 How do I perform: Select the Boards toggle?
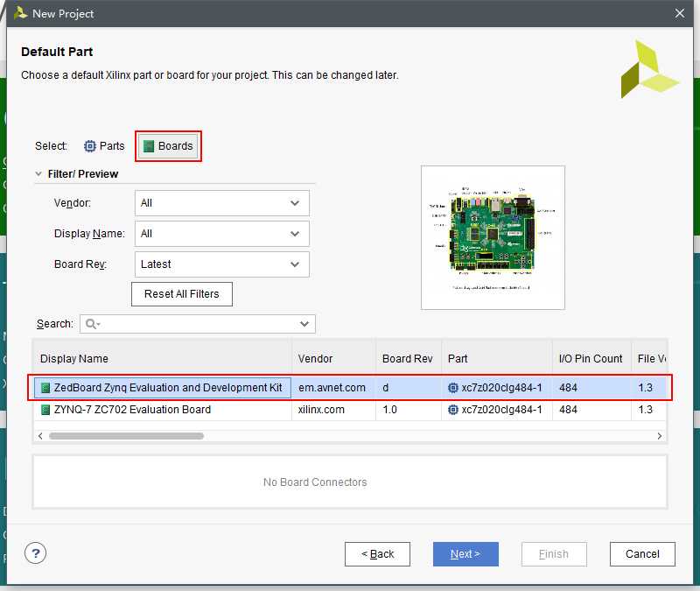(168, 146)
